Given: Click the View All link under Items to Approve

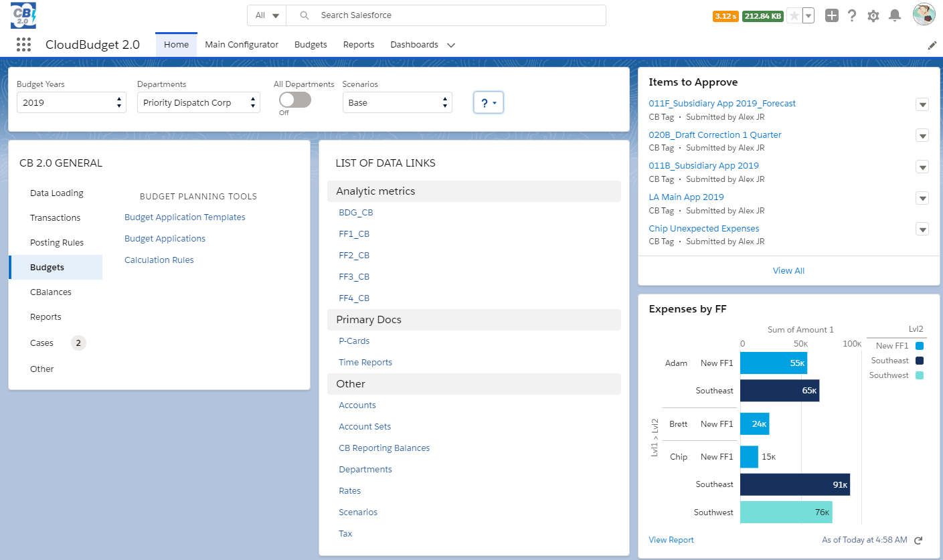Looking at the screenshot, I should click(788, 270).
